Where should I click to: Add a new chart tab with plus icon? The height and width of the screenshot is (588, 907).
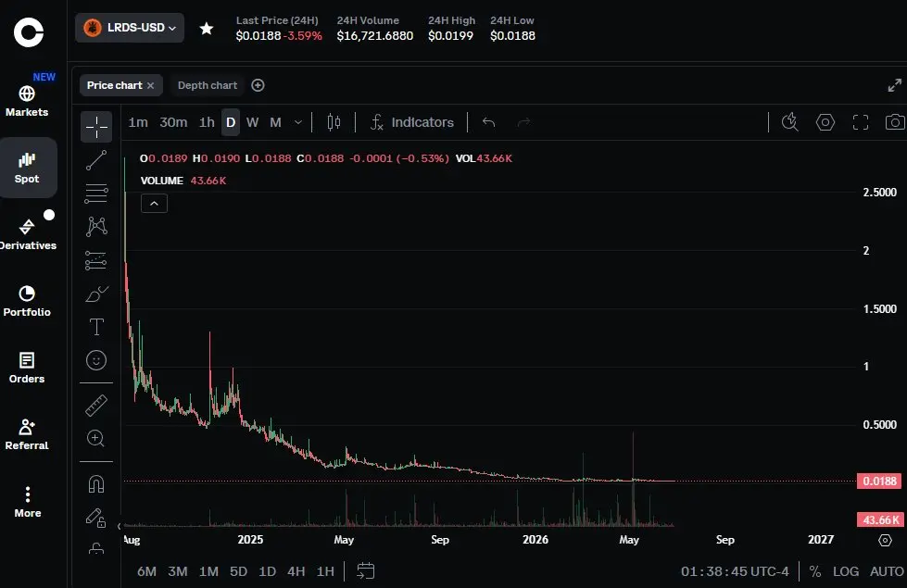pos(258,85)
